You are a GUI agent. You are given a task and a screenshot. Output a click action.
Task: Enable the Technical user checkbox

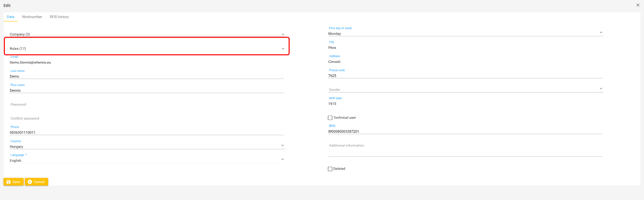pos(330,118)
